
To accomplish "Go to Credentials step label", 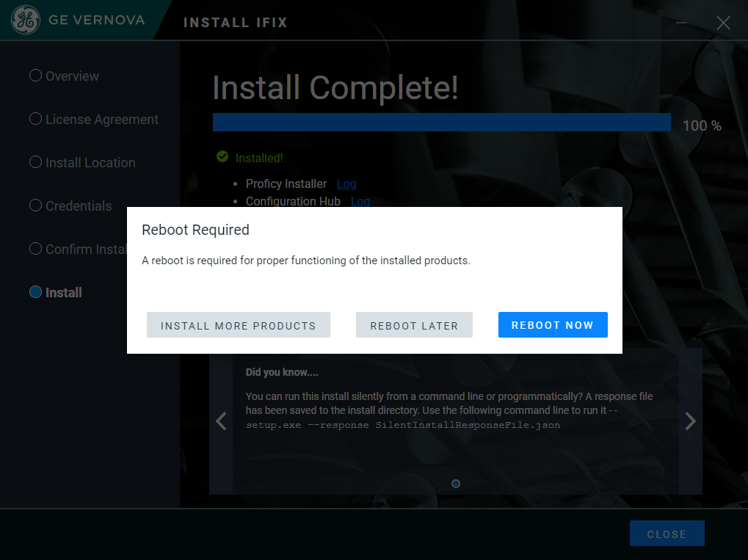I will [x=79, y=206].
